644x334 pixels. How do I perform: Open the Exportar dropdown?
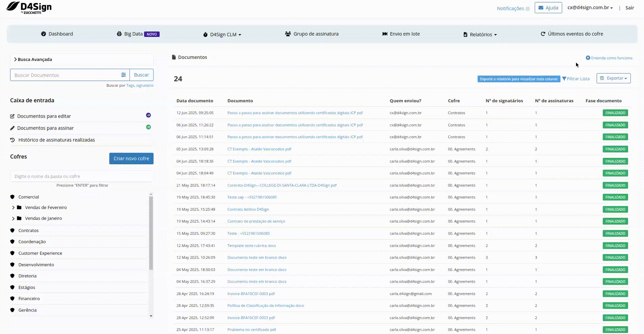[x=614, y=78]
